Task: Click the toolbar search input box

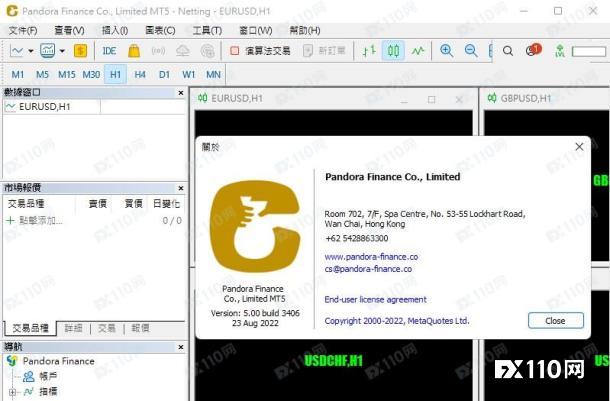Action: [589, 51]
